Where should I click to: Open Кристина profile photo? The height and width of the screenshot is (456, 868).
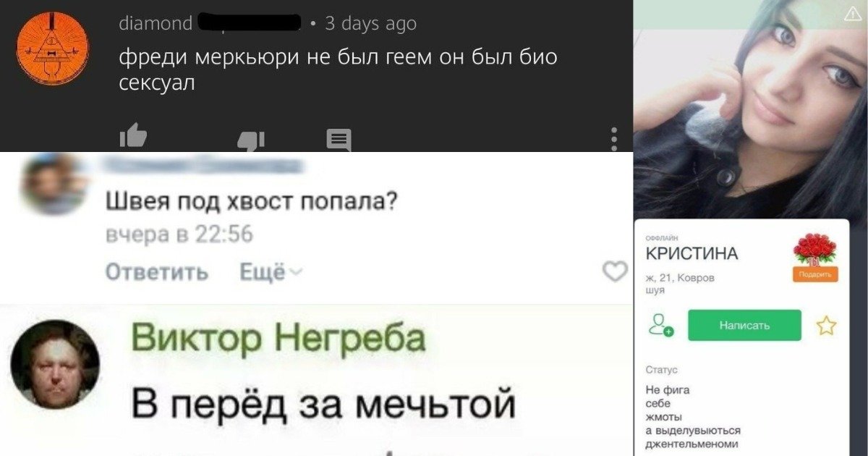pyautogui.click(x=750, y=109)
